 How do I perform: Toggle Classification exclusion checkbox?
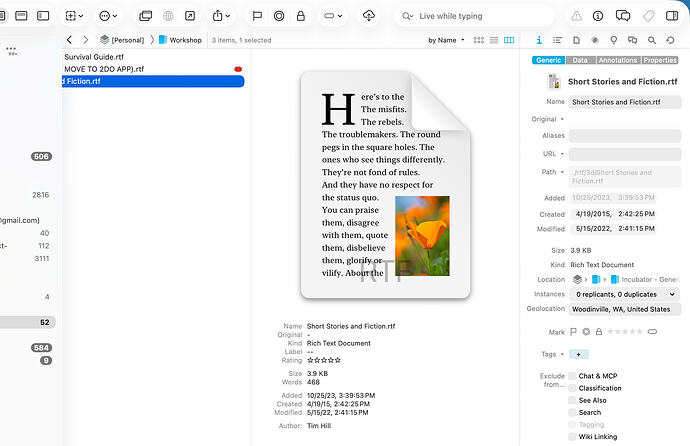[572, 388]
